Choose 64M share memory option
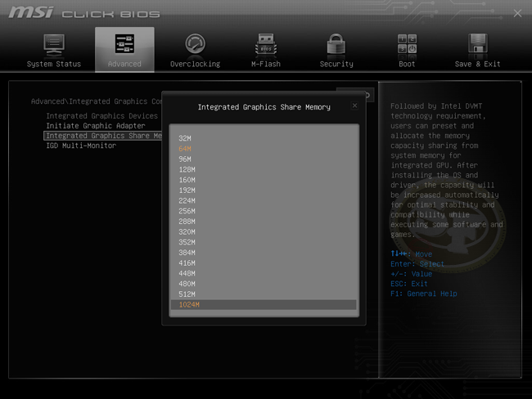Image resolution: width=532 pixels, height=399 pixels. pyautogui.click(x=264, y=149)
